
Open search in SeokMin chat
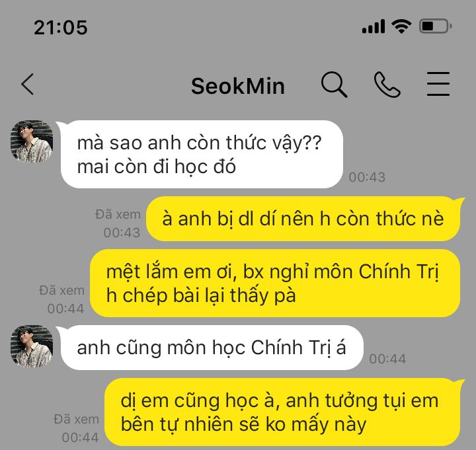click(x=334, y=85)
